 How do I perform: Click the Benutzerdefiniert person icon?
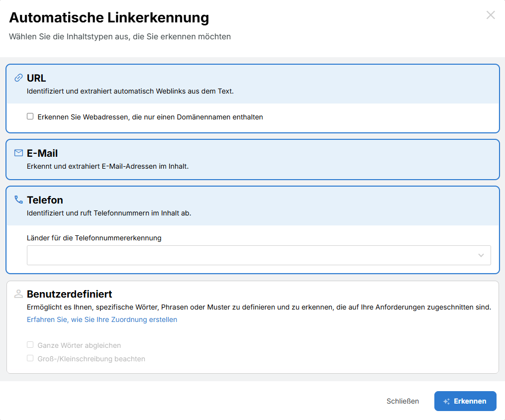click(x=19, y=294)
